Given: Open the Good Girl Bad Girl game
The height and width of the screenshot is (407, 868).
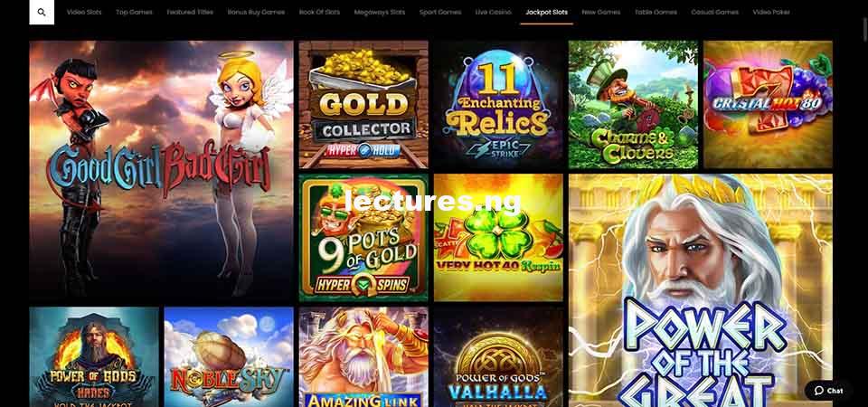Looking at the screenshot, I should pos(161,171).
